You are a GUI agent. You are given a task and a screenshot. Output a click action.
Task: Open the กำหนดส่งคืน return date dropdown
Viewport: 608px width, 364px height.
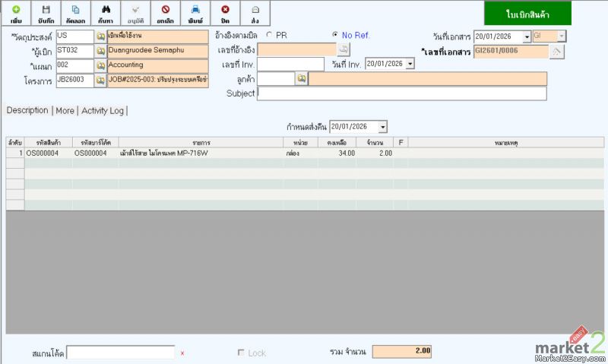(x=382, y=126)
